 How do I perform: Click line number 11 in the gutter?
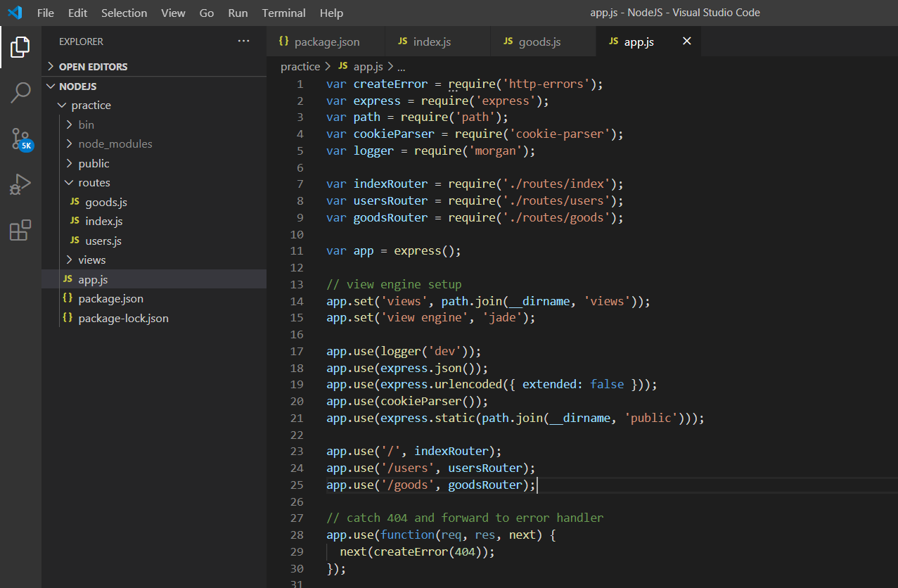[296, 250]
